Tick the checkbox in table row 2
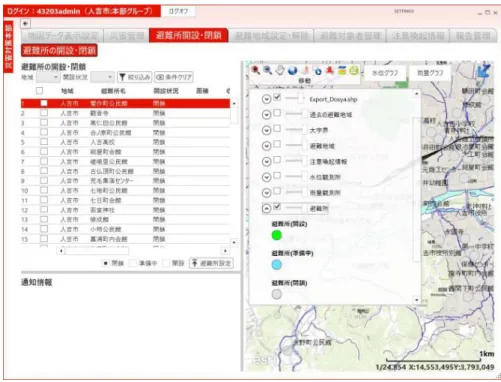The width and height of the screenshot is (501, 382). tap(44, 113)
